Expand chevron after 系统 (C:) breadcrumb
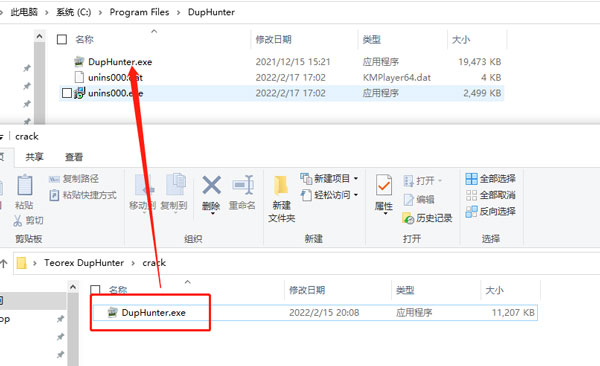This screenshot has height=366, width=600. click(x=100, y=13)
